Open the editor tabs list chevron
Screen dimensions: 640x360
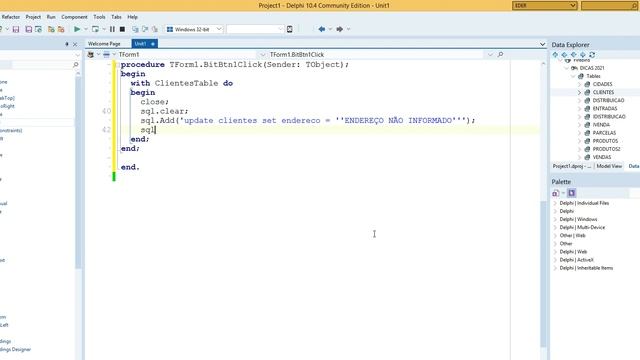pos(542,44)
